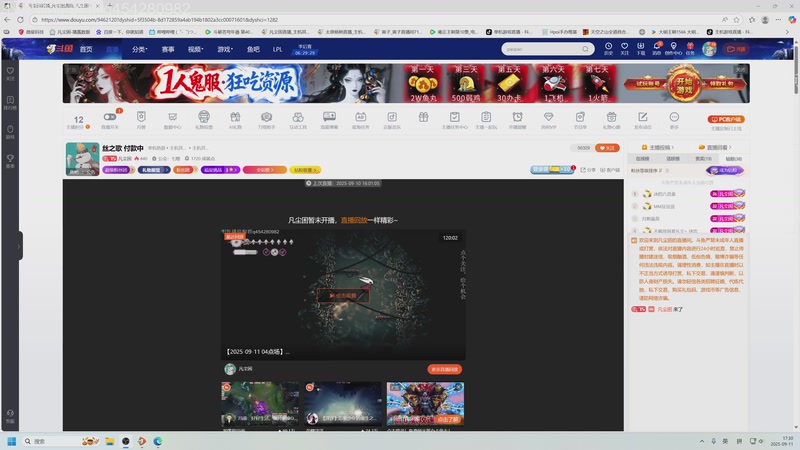Open 主播投稿 link in right panel
The width and height of the screenshot is (800, 450).
tap(658, 147)
